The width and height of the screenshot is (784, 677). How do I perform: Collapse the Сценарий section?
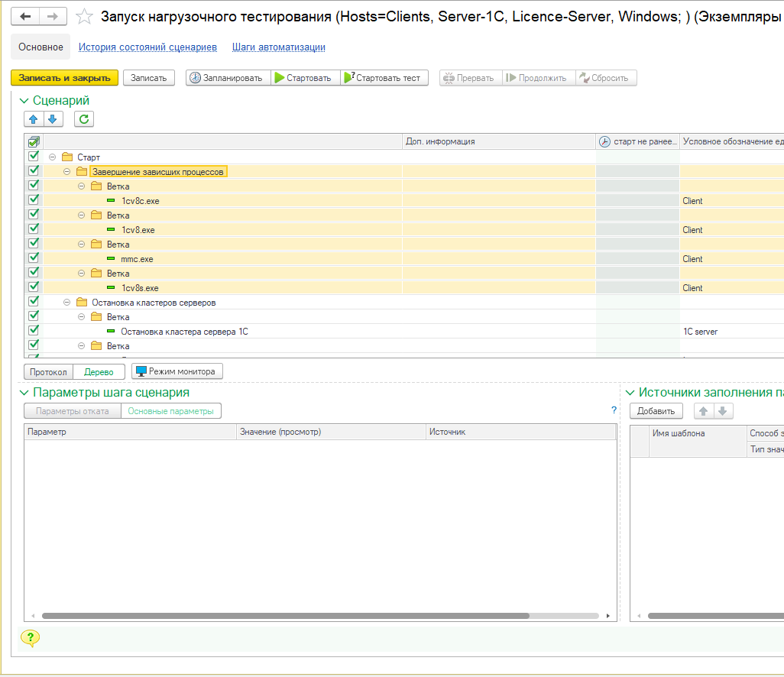click(x=24, y=101)
